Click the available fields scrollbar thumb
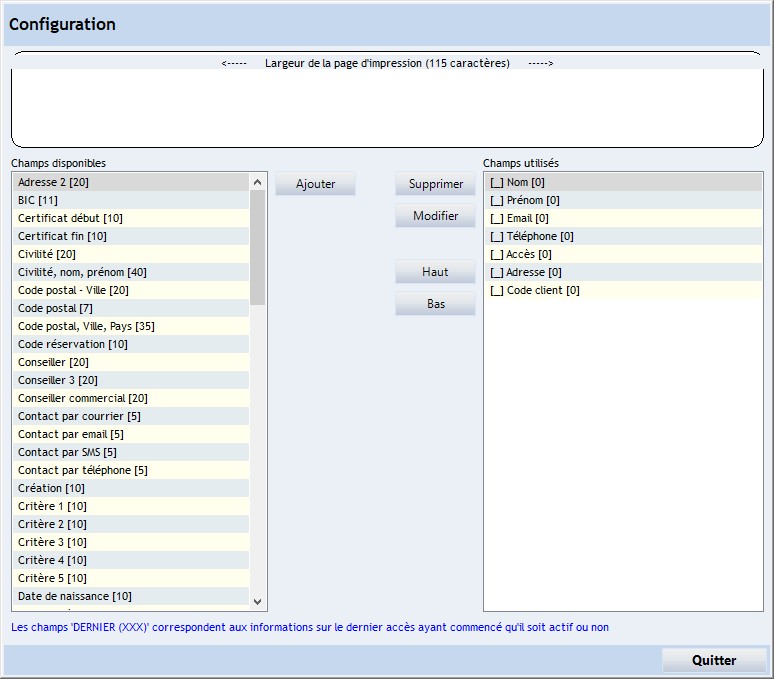774x679 pixels. coord(257,247)
